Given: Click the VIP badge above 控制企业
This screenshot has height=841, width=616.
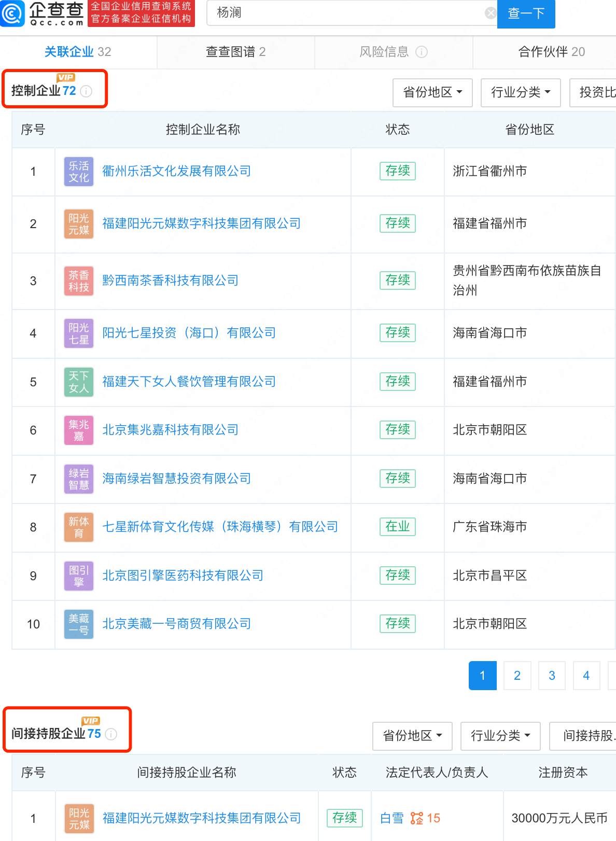Looking at the screenshot, I should click(66, 78).
